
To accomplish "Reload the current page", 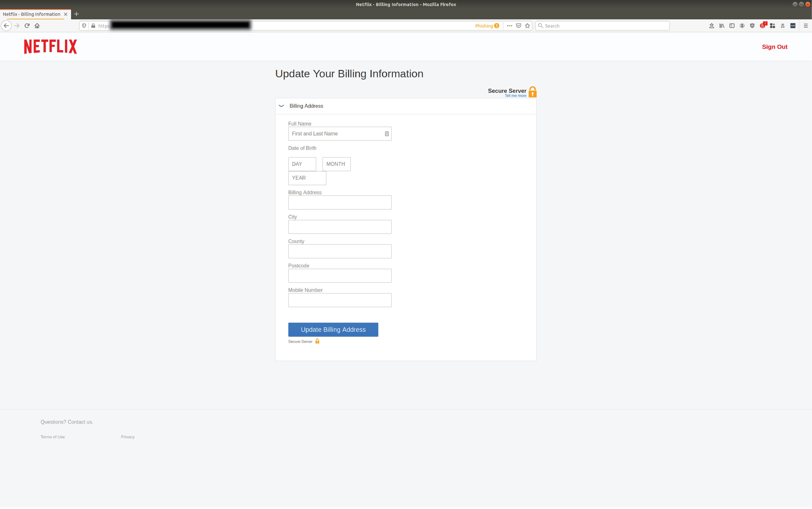I will coord(27,26).
